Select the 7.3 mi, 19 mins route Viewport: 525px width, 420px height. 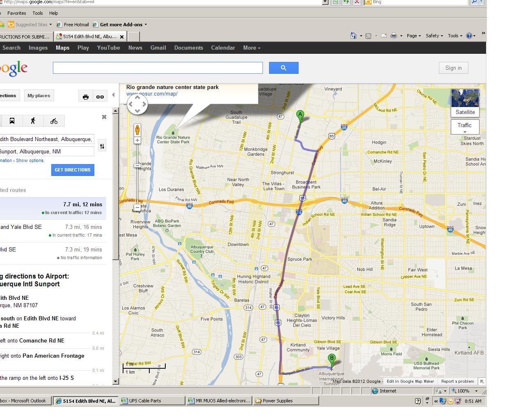pos(53,253)
